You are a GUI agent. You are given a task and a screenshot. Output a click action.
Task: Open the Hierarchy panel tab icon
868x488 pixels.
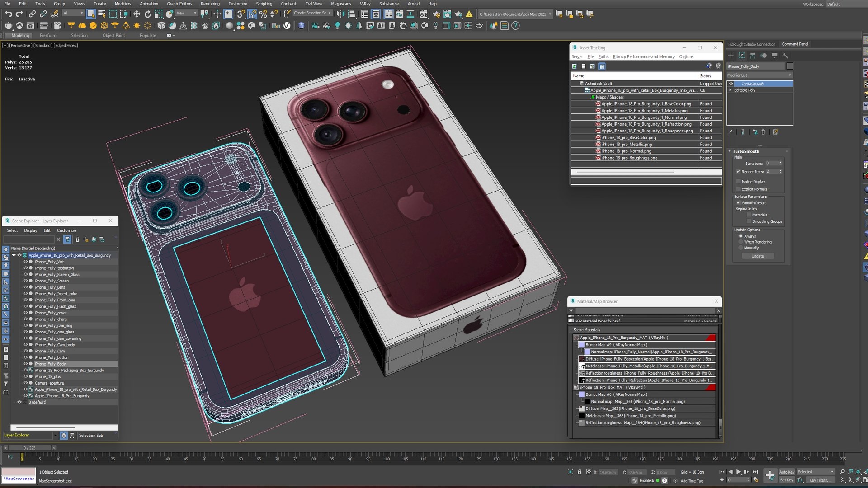click(753, 56)
